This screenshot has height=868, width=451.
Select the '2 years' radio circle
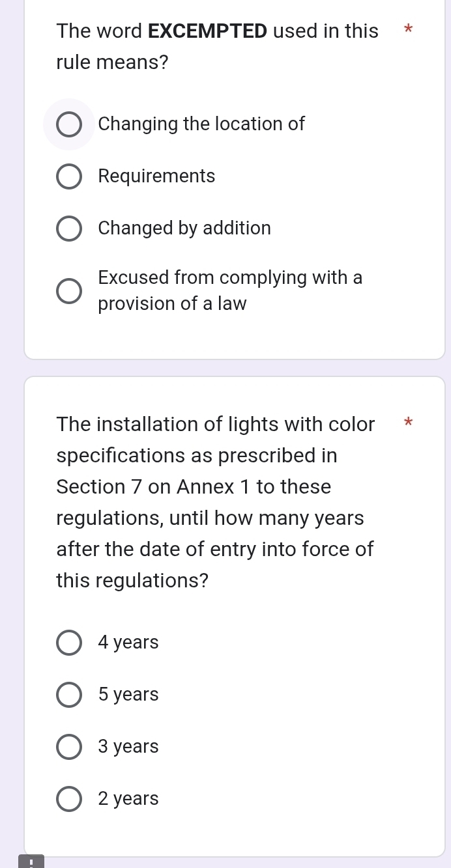coord(69,799)
